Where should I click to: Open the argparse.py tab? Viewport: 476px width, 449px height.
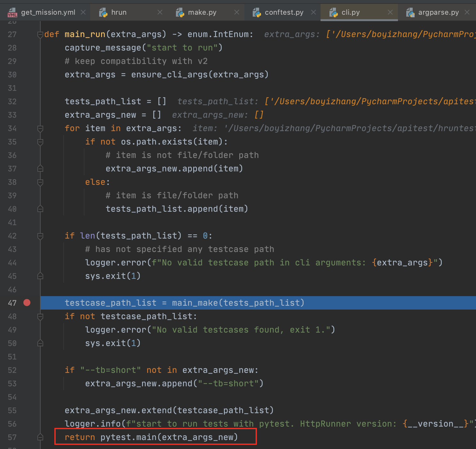(437, 12)
